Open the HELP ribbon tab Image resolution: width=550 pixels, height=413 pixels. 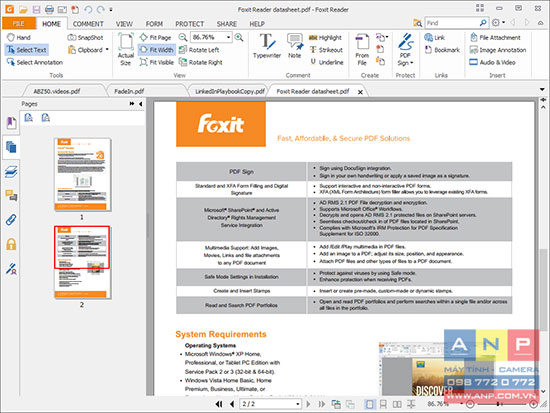[x=257, y=24]
